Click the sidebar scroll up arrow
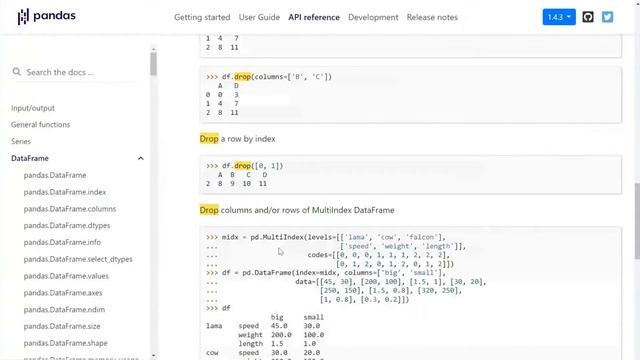Image resolution: width=640 pixels, height=360 pixels. [153, 49]
